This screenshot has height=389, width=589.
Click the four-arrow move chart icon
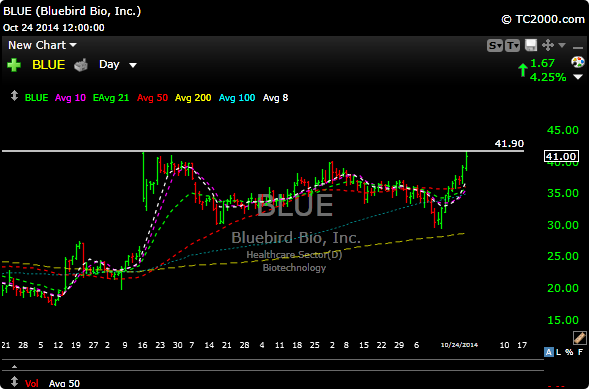pyautogui.click(x=548, y=46)
